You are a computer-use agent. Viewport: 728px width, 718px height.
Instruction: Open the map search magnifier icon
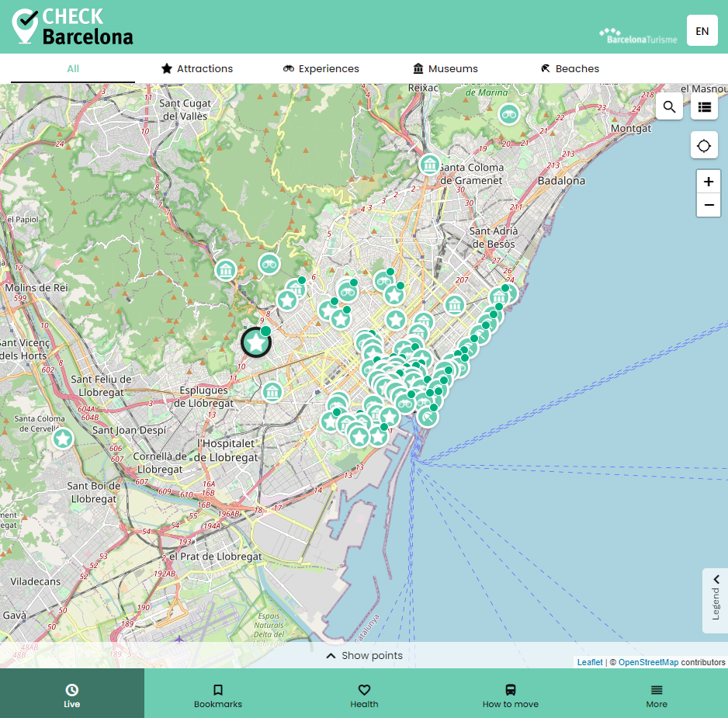pos(669,106)
